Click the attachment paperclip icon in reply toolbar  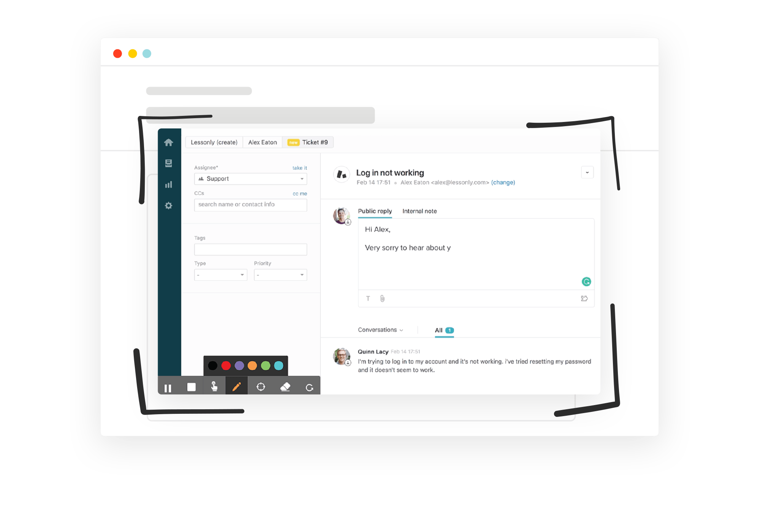pos(382,299)
